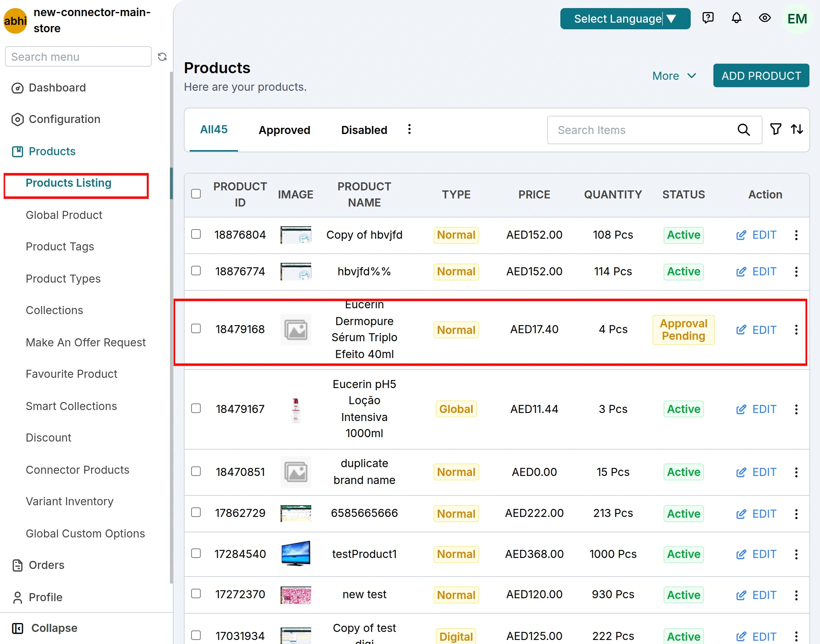Image resolution: width=820 pixels, height=644 pixels.
Task: Switch to the All45 tab
Action: click(214, 129)
